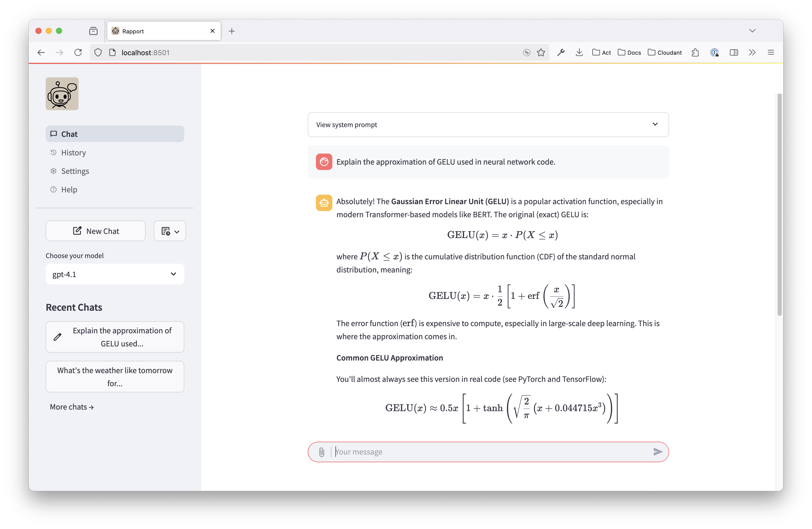
Task: Bookmark this page with the star icon
Action: pos(541,53)
